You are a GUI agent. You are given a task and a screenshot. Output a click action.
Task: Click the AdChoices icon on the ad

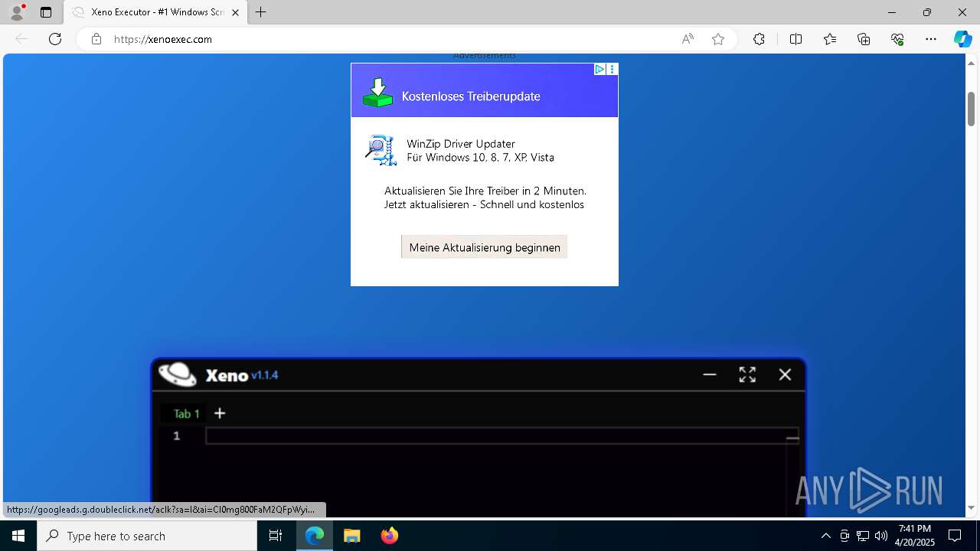point(600,69)
